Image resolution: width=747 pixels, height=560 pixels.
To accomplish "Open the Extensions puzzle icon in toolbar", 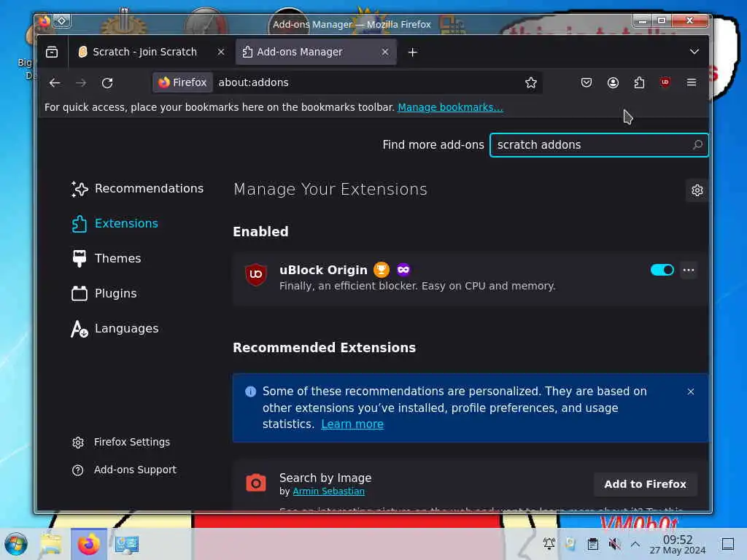I will pos(639,82).
